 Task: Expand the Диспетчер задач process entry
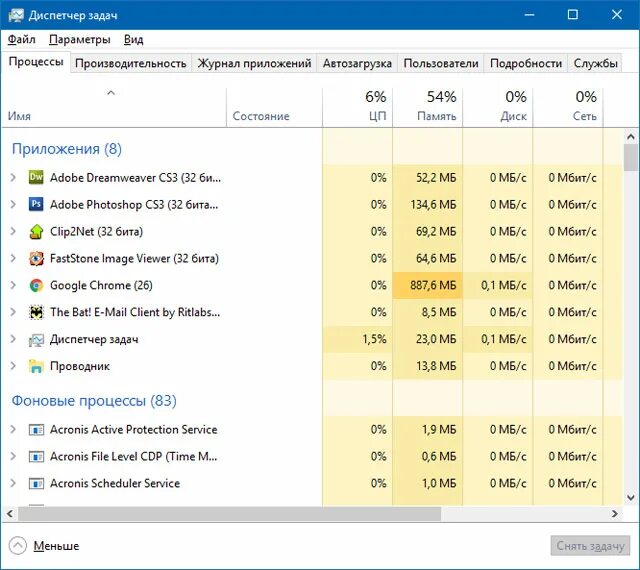coord(13,340)
